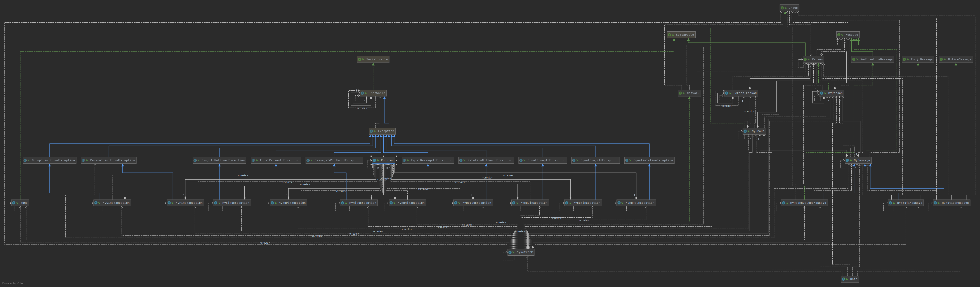Viewport: 980px width, 287px height.
Task: Select the Group interface node
Action: tap(789, 8)
